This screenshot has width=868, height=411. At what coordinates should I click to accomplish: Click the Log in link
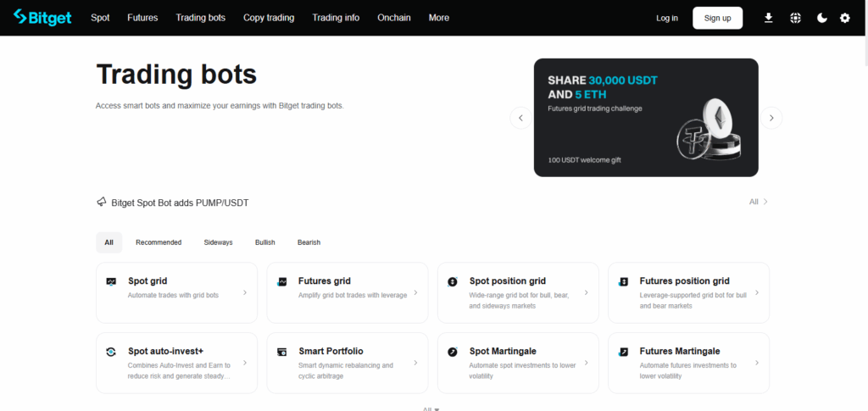(667, 19)
